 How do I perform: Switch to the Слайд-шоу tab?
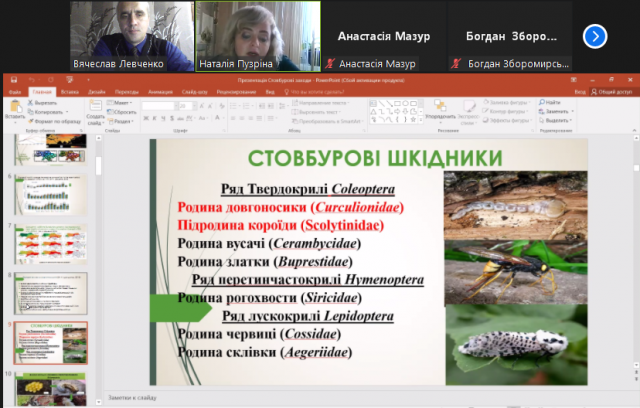coord(195,92)
